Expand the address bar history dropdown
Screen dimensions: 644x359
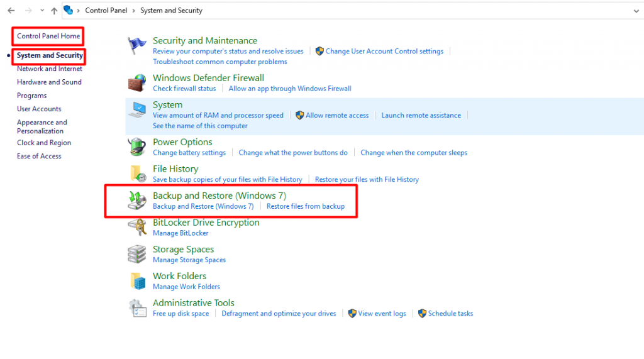click(635, 11)
